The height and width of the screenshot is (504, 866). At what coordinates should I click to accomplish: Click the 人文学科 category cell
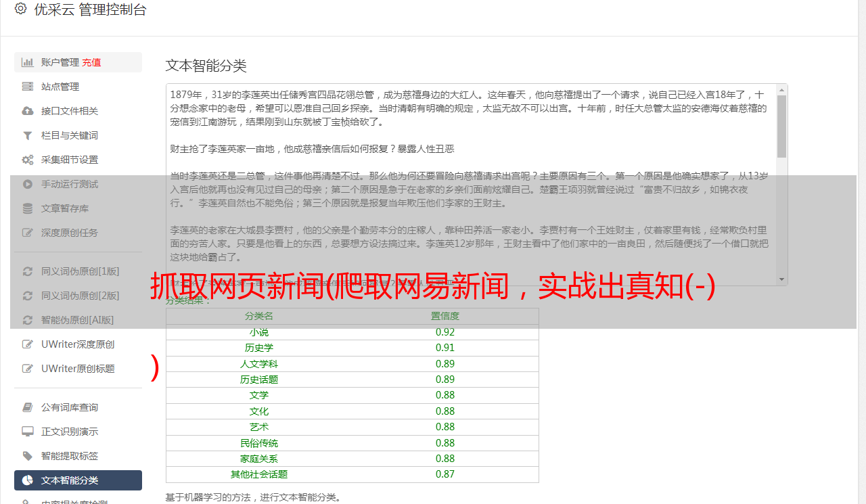[x=259, y=364]
